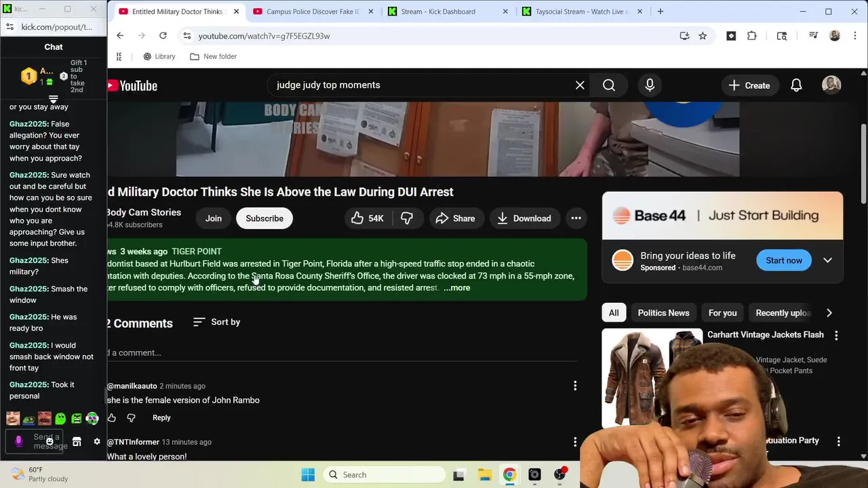Open Create menu on YouTube
The height and width of the screenshot is (488, 868).
[x=749, y=85]
